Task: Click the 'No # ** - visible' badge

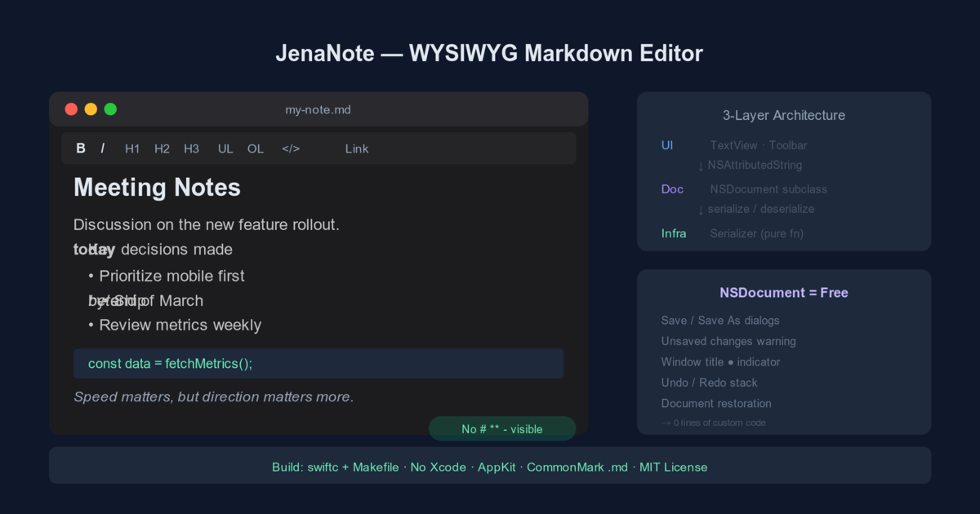Action: (x=502, y=429)
